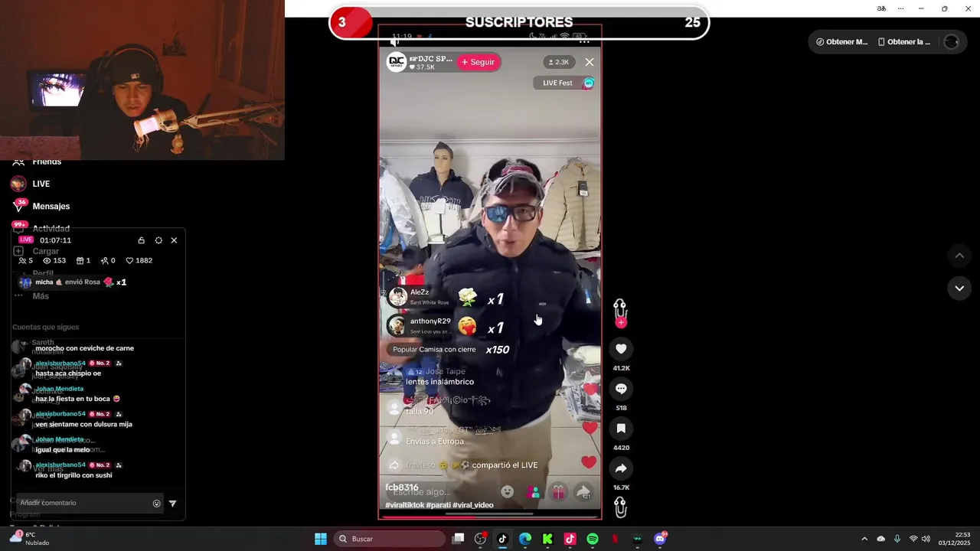Open the comments bubble showing 518

click(621, 389)
